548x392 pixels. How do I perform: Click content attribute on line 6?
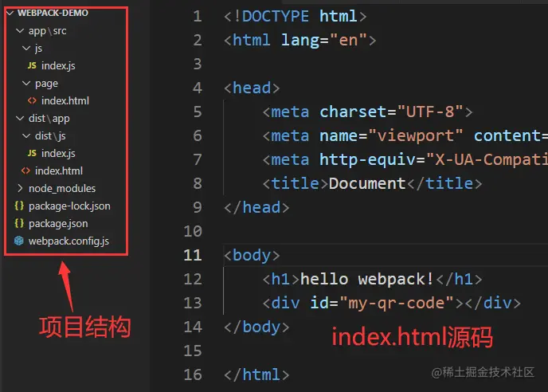click(x=507, y=135)
